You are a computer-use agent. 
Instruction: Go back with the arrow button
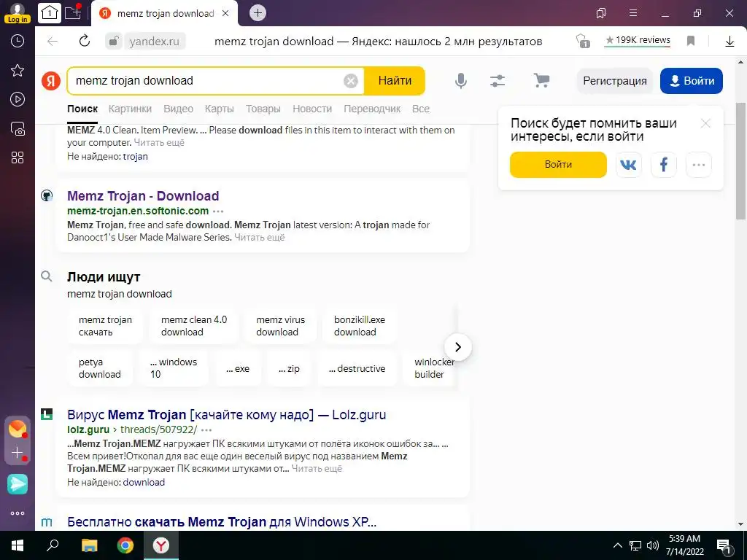click(53, 42)
